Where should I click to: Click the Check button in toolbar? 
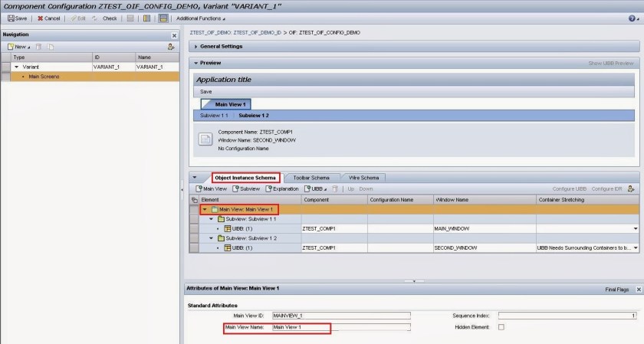click(106, 18)
